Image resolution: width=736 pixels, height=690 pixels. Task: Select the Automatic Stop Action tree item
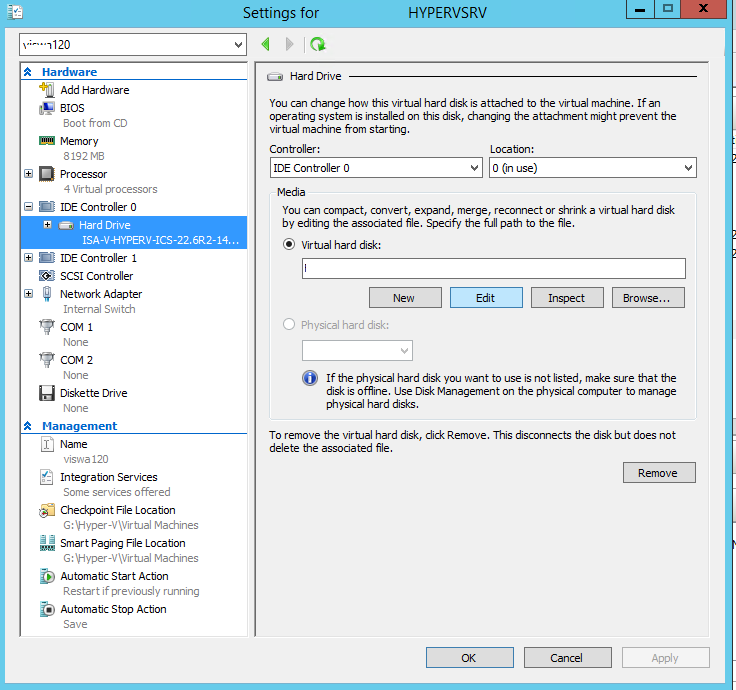coord(114,609)
